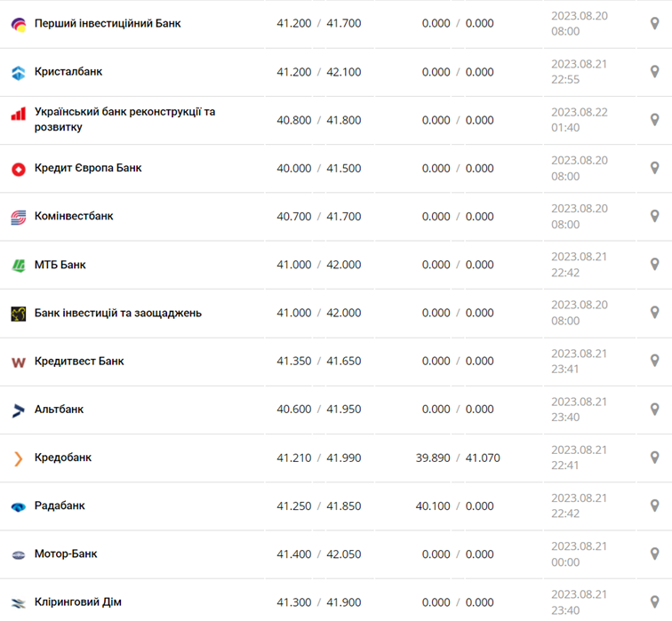Open Банк інвестицій та заощаджень page
The height and width of the screenshot is (621, 672).
pos(118,313)
